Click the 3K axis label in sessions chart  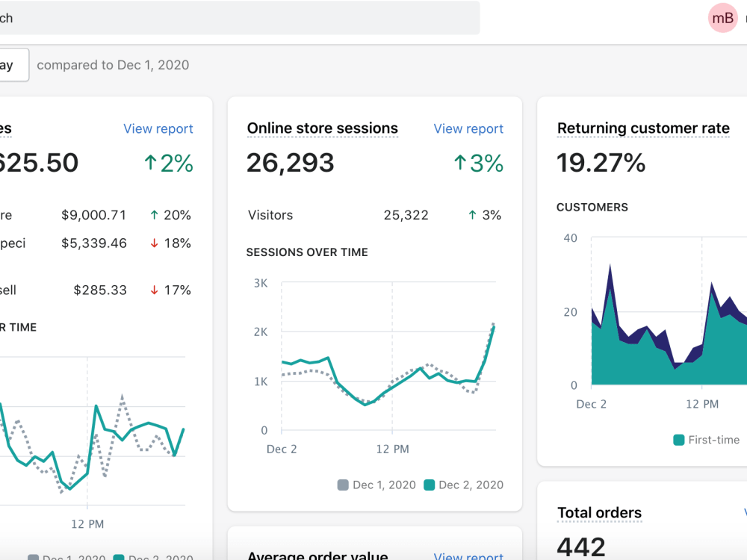tap(261, 283)
